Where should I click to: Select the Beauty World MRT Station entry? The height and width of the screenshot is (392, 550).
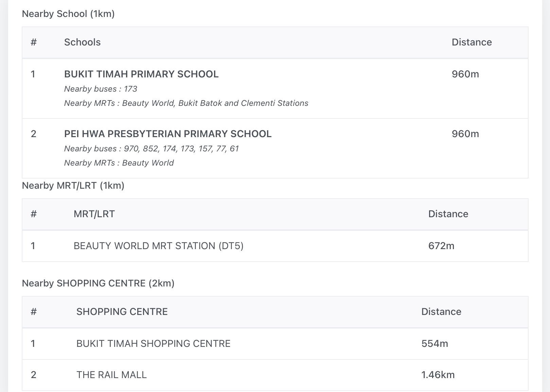[158, 246]
